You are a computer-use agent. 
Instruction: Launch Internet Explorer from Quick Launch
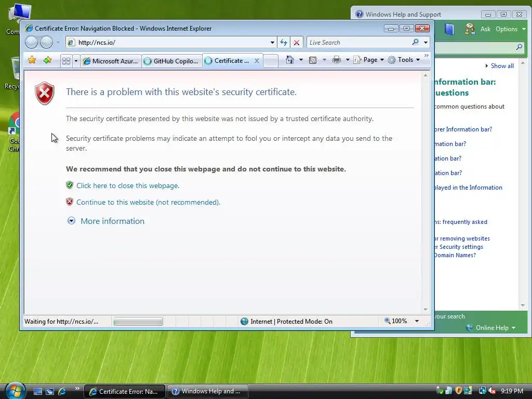point(62,392)
